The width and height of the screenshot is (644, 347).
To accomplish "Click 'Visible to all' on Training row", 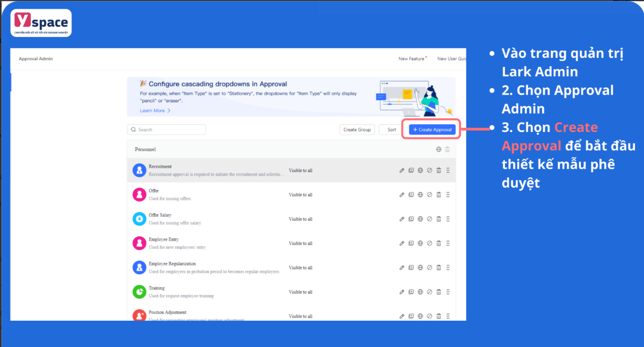I will (x=301, y=292).
